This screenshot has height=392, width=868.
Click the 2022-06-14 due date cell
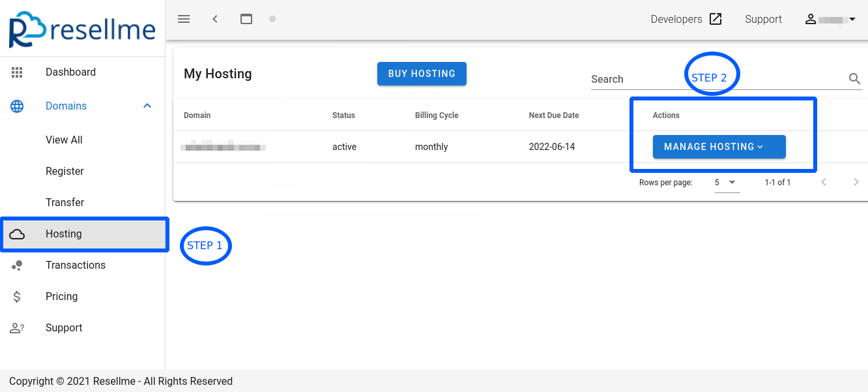(552, 147)
